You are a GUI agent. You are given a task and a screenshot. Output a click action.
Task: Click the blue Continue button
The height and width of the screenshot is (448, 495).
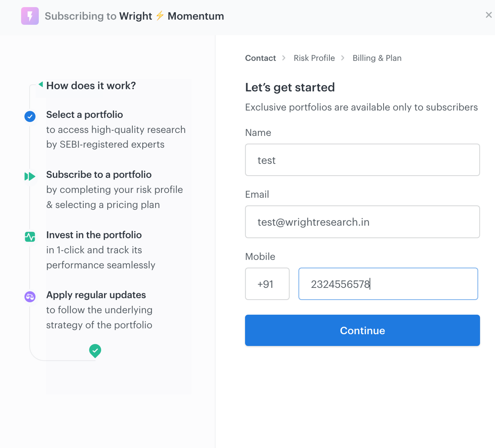pyautogui.click(x=362, y=330)
